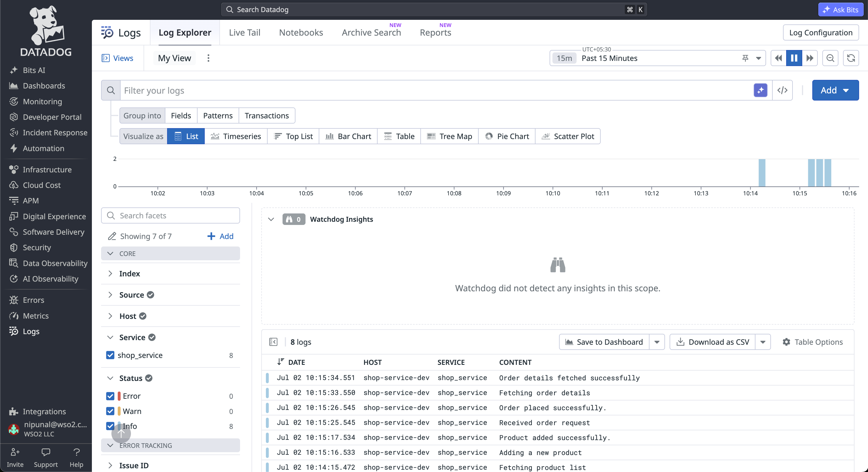Switch to code query editor view
This screenshot has height=472, width=868.
tap(782, 90)
